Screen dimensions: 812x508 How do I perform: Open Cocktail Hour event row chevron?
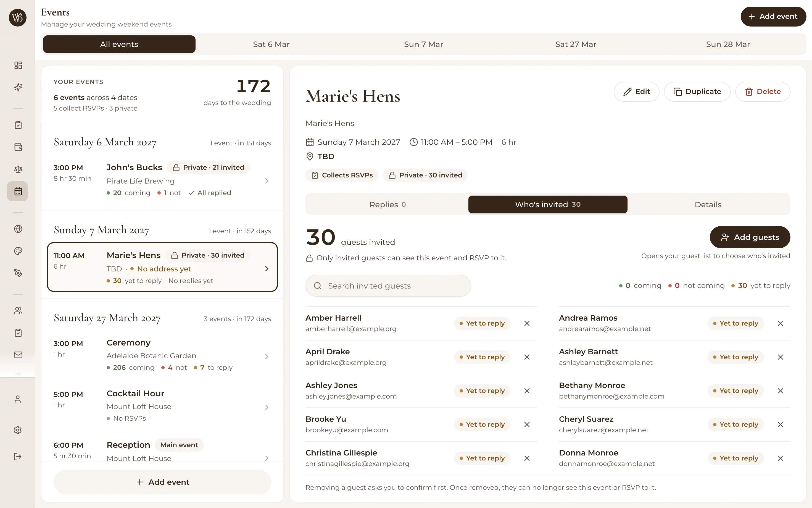[267, 407]
